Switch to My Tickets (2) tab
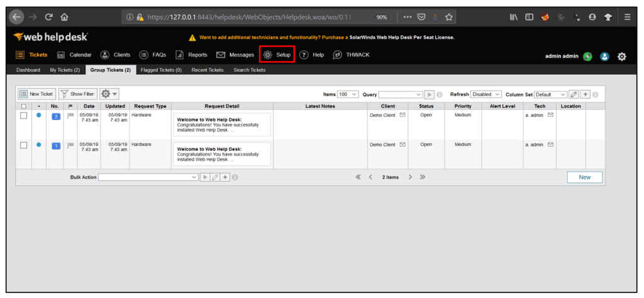 coord(65,70)
